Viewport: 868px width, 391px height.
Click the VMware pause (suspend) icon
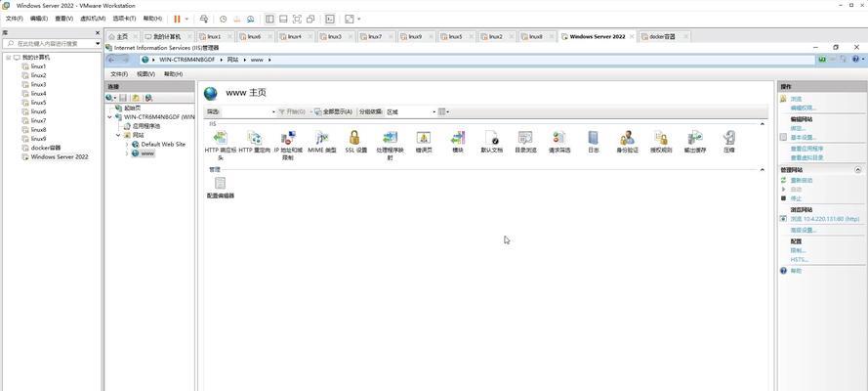(177, 19)
